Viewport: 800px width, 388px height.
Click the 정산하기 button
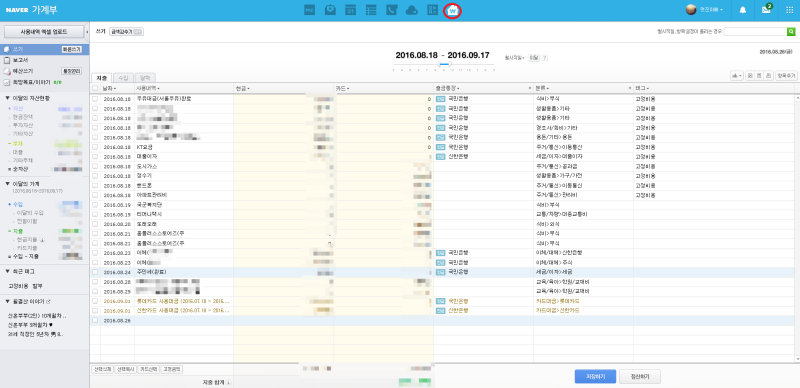(x=640, y=376)
